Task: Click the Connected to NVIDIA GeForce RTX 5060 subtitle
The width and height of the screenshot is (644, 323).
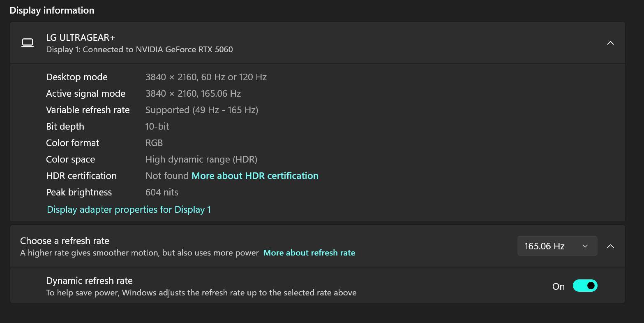Action: pyautogui.click(x=139, y=49)
